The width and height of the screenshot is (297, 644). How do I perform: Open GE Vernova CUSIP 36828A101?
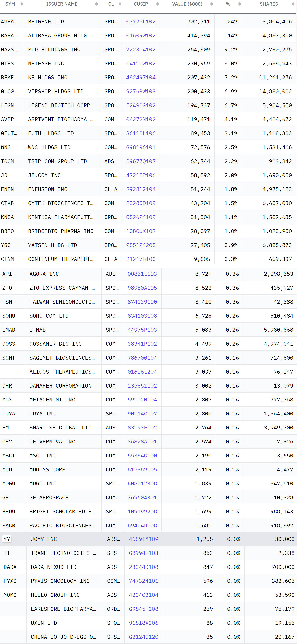pos(142,442)
